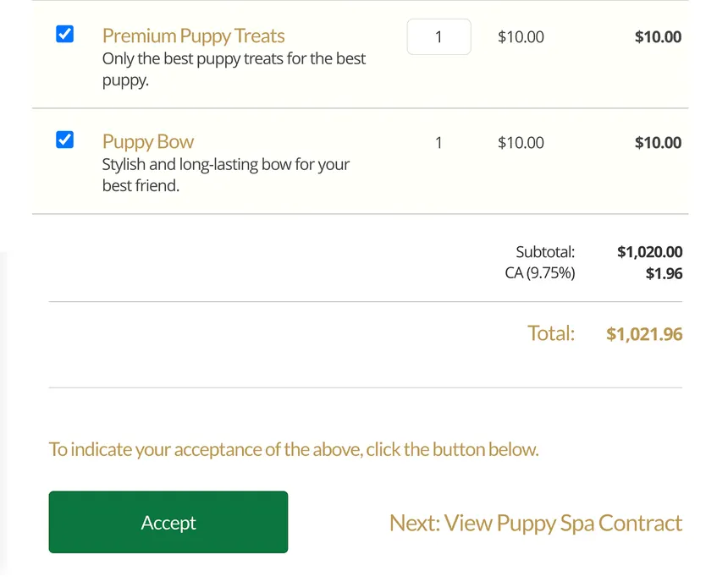728x582 pixels.
Task: Click the $1,021.96 total amount
Action: pyautogui.click(x=644, y=334)
